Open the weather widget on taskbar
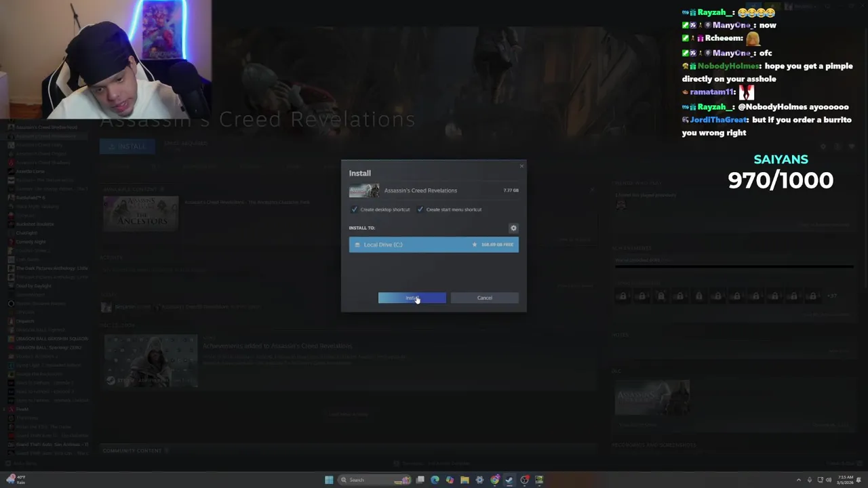 [x=15, y=480]
